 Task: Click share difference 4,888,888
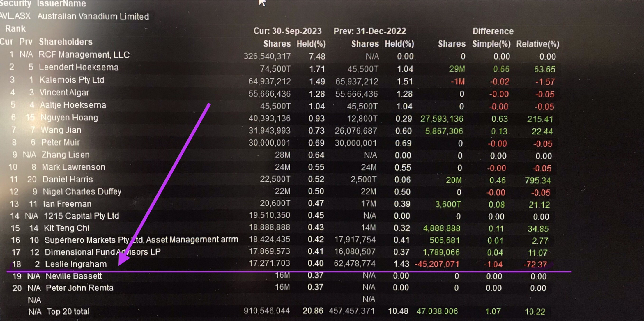(441, 228)
